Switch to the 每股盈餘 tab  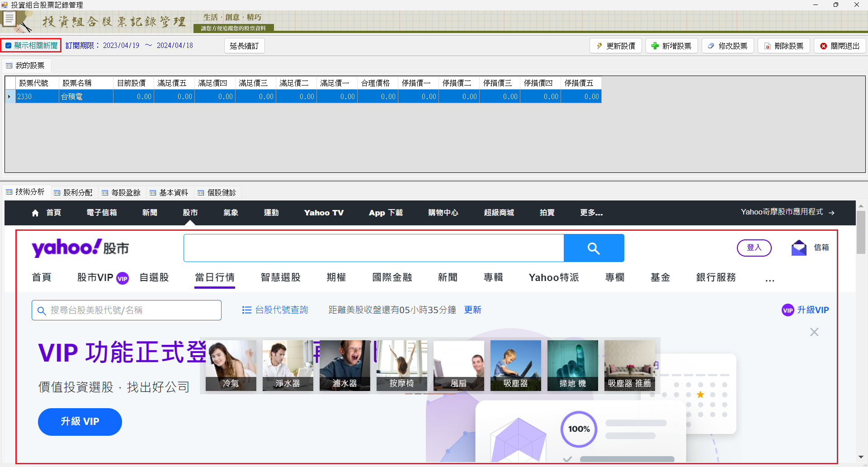(121, 192)
